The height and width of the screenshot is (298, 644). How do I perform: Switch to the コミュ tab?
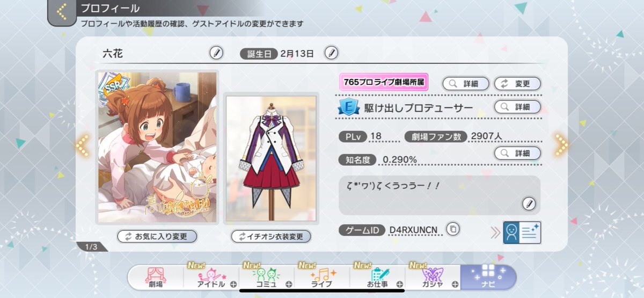click(x=266, y=278)
